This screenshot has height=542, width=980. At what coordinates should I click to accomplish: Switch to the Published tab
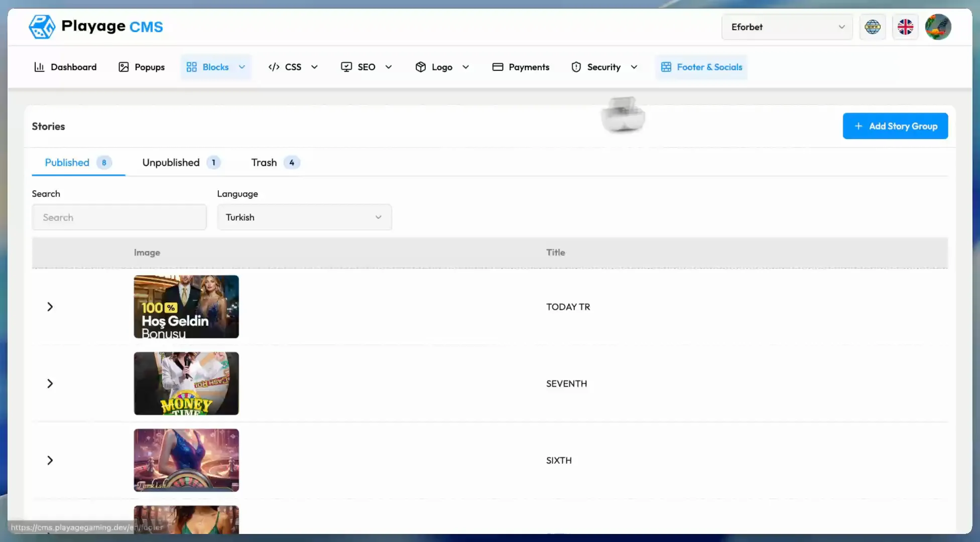78,163
